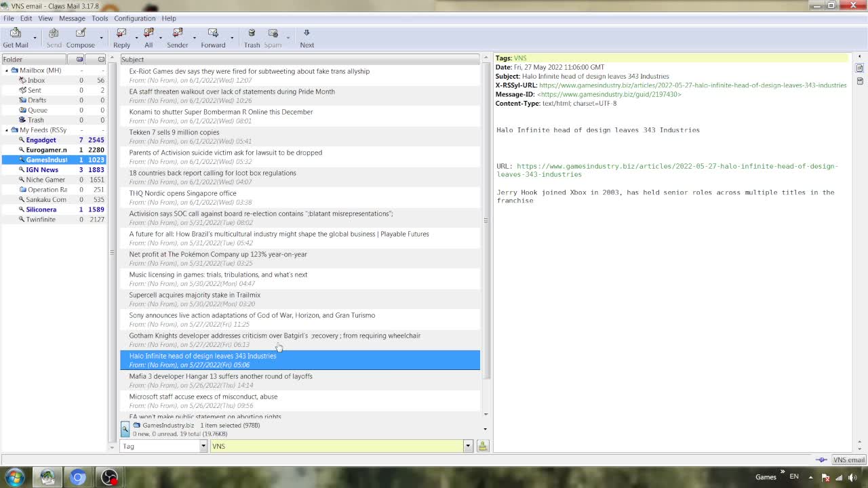This screenshot has width=868, height=488.
Task: Click the Folder column header
Action: 34,59
